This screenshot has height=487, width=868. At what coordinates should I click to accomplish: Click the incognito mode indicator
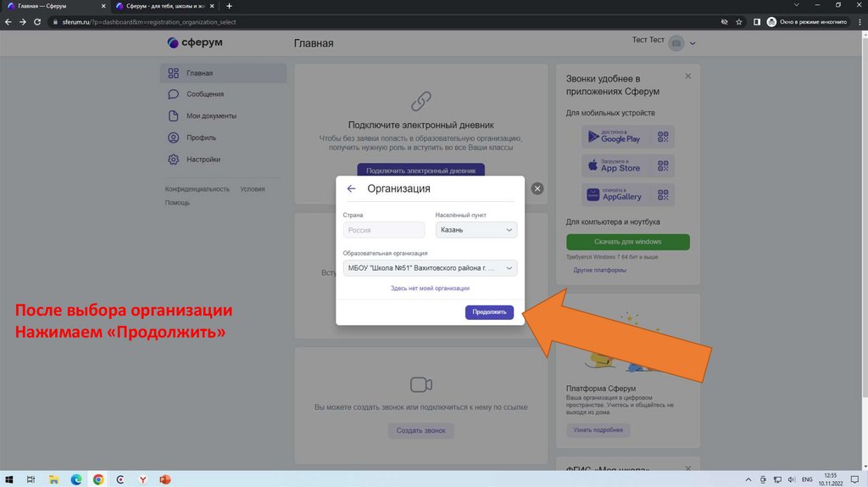(807, 22)
